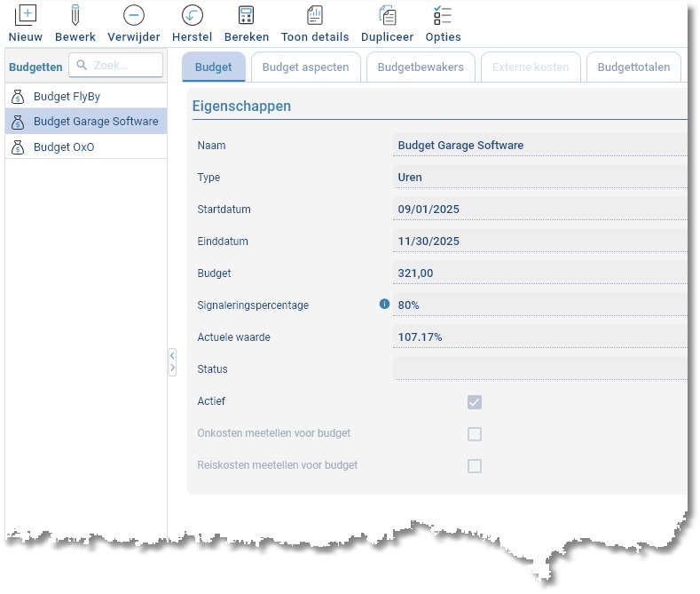Click the Nieuw plus icon
The height and width of the screenshot is (594, 700).
(x=26, y=15)
